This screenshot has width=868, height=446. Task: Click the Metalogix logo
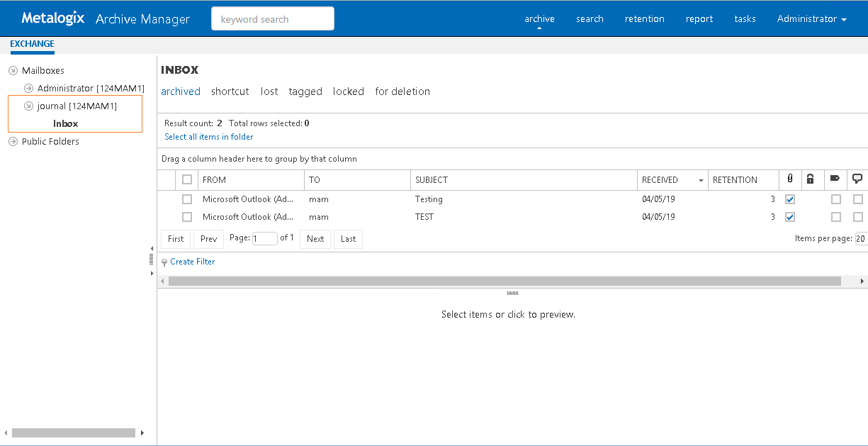click(52, 18)
